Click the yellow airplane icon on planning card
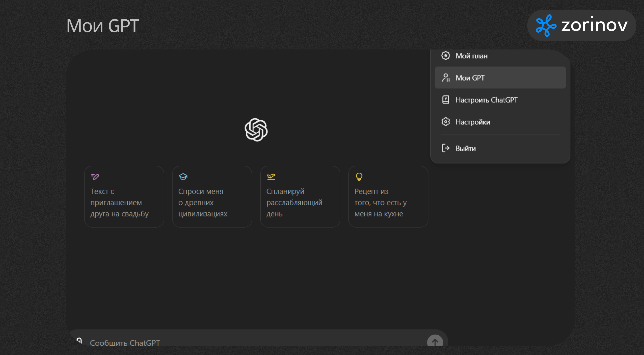This screenshot has height=355, width=644. (271, 176)
